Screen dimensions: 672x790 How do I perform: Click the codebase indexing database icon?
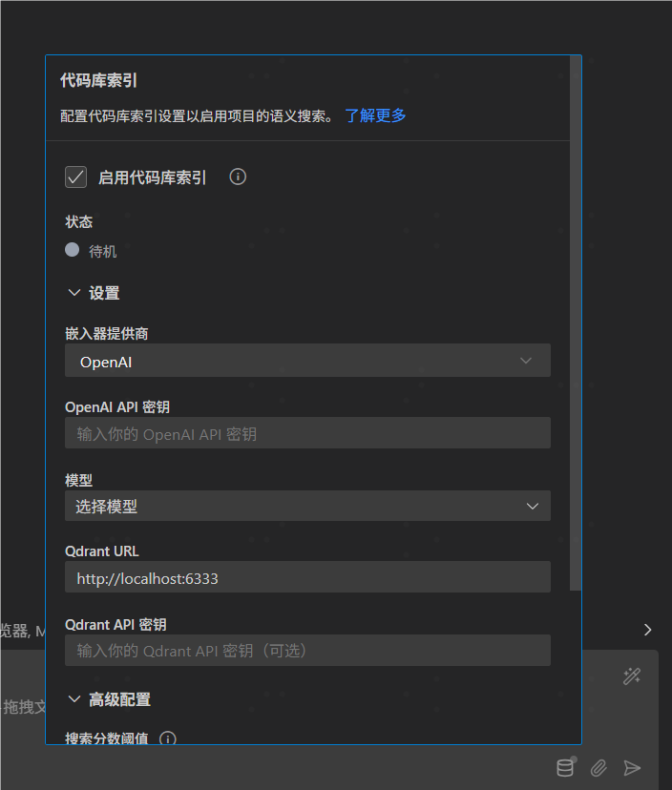[x=566, y=767]
